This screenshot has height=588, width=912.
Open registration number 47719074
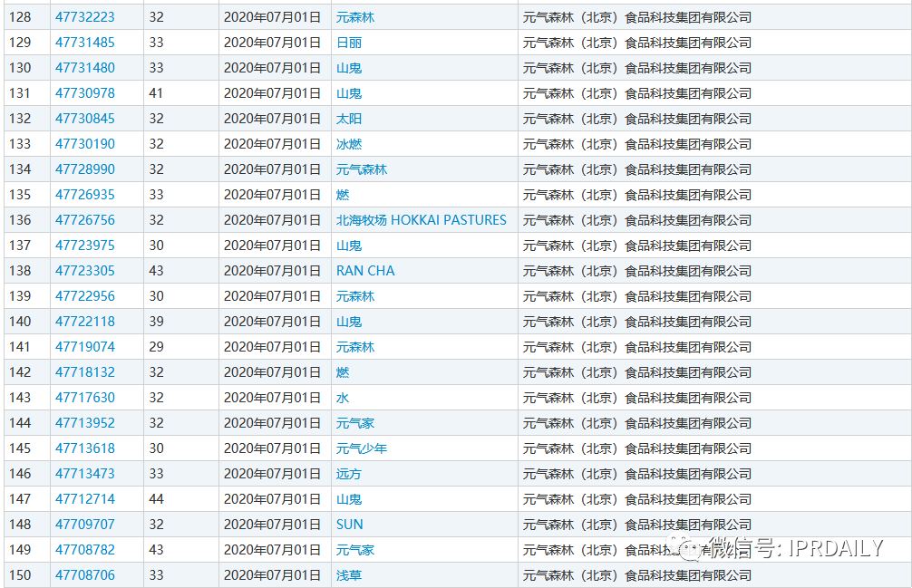click(85, 347)
